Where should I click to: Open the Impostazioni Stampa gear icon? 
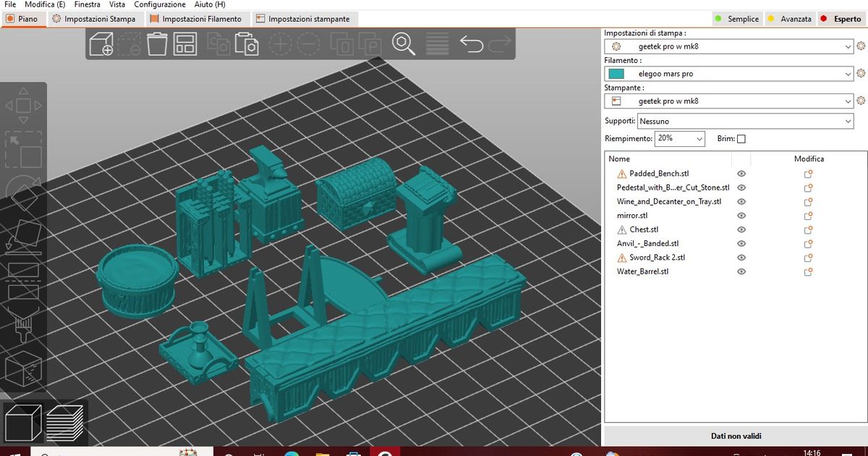861,45
